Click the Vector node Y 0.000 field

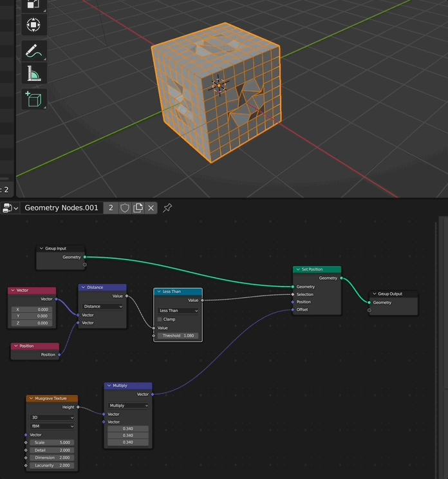[x=32, y=316]
